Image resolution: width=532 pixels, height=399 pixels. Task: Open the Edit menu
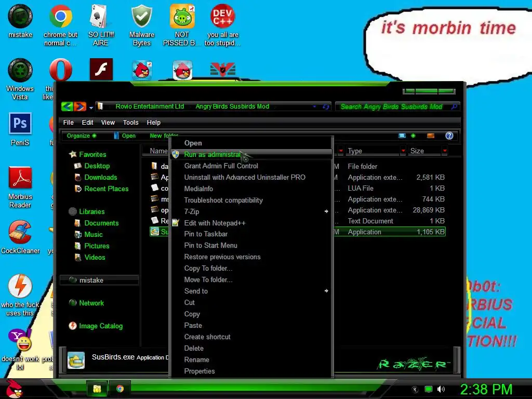87,123
